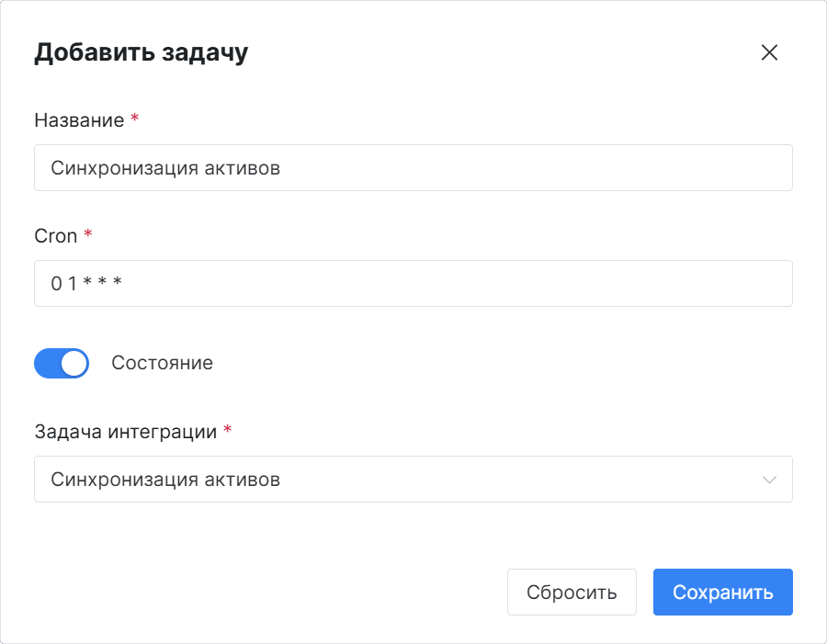This screenshot has height=644, width=827.
Task: Click the Состояние label text
Action: click(x=162, y=363)
